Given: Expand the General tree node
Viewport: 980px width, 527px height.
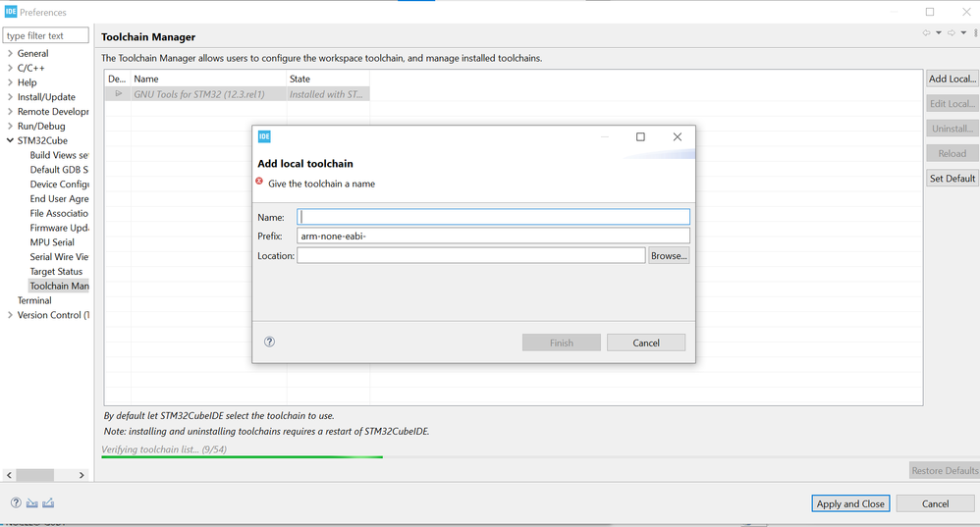Looking at the screenshot, I should click(x=10, y=53).
